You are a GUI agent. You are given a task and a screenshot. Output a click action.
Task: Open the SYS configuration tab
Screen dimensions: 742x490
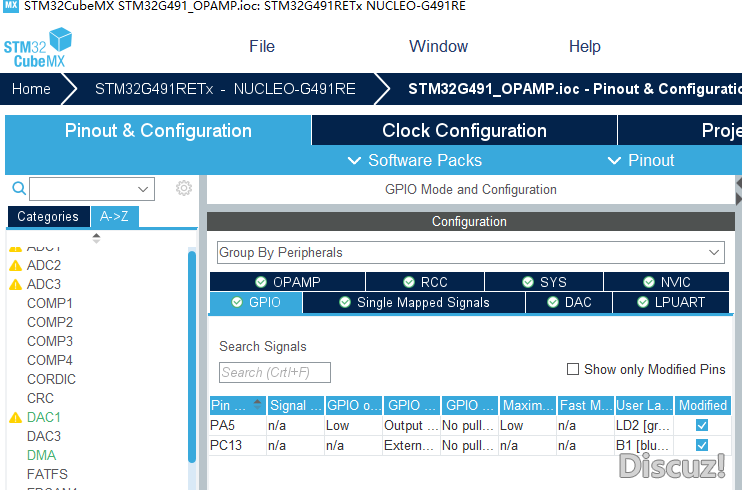(544, 282)
